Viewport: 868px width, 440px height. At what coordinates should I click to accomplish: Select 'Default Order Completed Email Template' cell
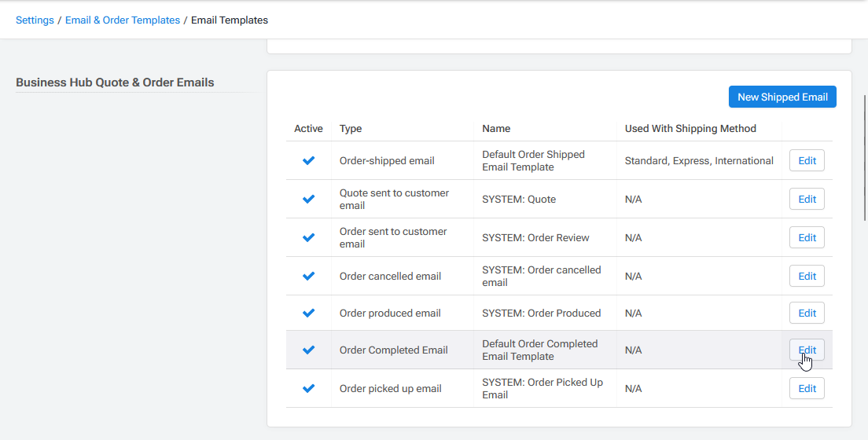pyautogui.click(x=545, y=350)
